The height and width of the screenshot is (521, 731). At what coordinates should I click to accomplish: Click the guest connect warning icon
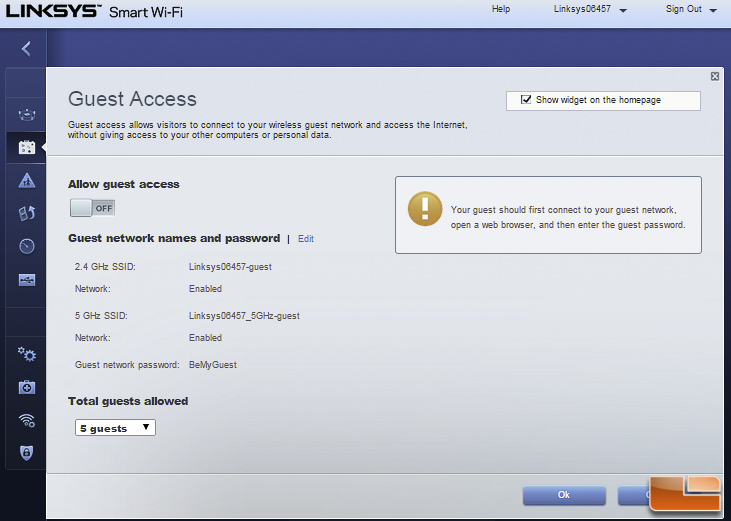[x=425, y=209]
